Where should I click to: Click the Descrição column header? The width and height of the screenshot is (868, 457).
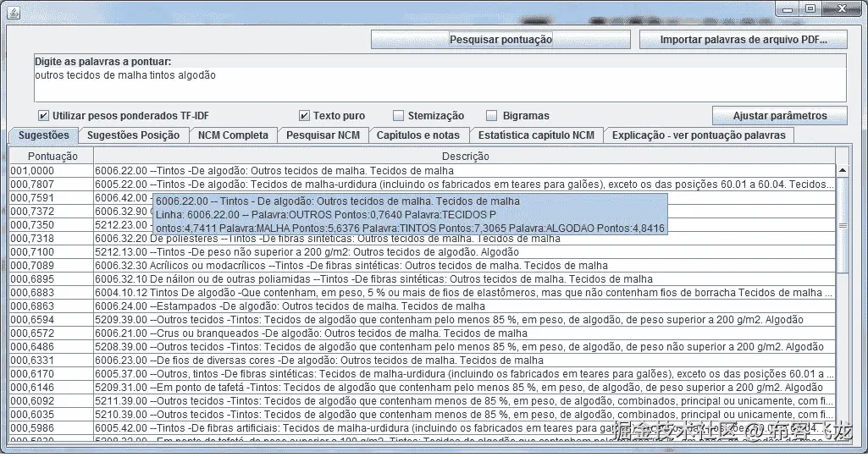[465, 156]
